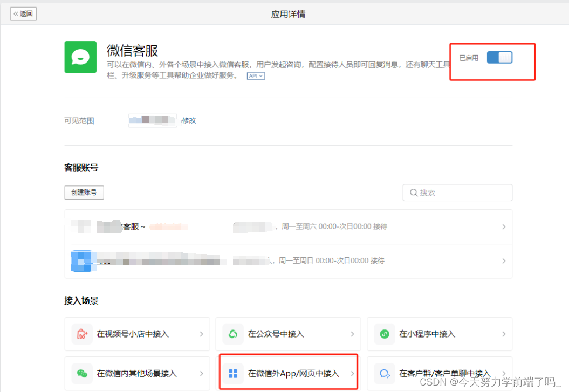Open 在小程序中接入 chevron arrow

(504, 334)
